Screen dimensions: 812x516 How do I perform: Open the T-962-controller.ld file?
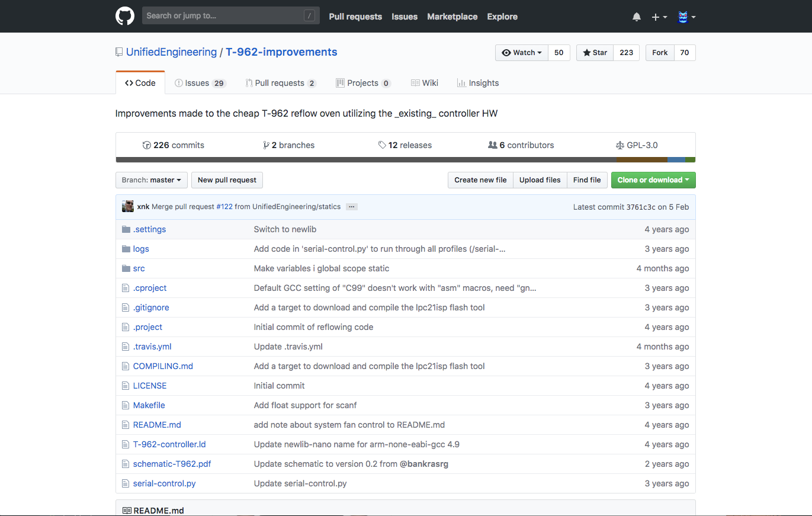point(169,444)
